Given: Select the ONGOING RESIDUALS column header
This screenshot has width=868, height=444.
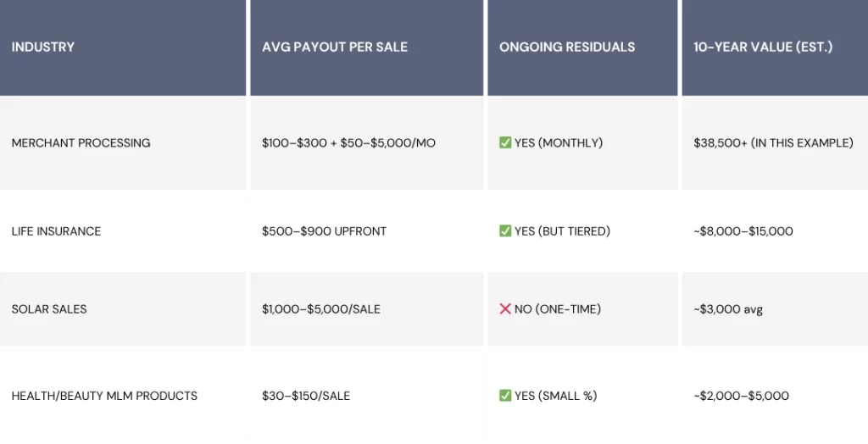Looking at the screenshot, I should point(567,47).
